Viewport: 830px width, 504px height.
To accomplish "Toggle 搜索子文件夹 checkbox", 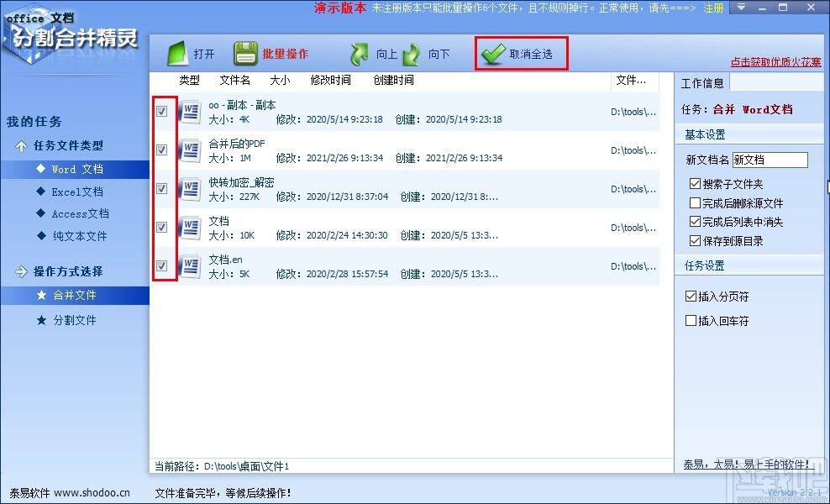I will click(695, 184).
